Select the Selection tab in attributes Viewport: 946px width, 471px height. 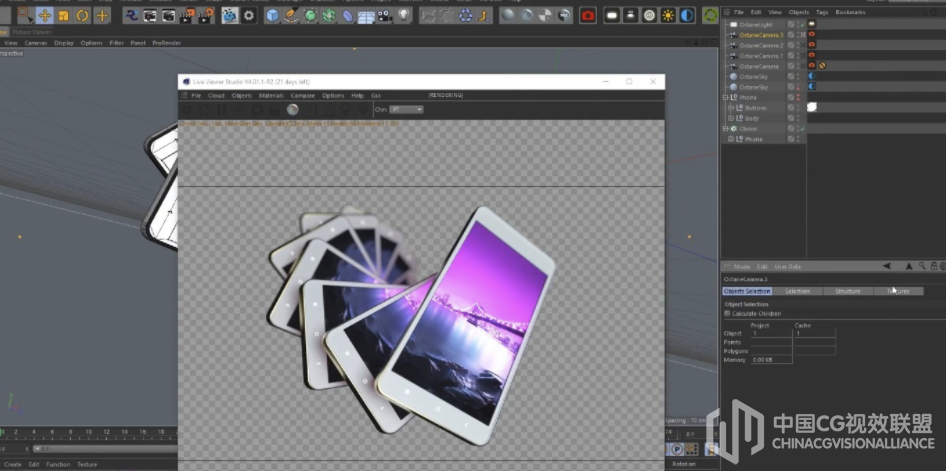[797, 291]
